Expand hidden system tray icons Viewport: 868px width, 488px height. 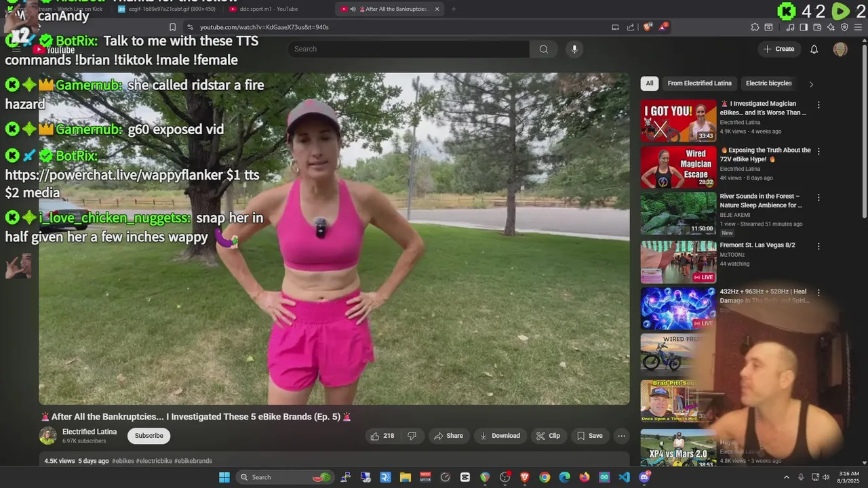point(787,477)
